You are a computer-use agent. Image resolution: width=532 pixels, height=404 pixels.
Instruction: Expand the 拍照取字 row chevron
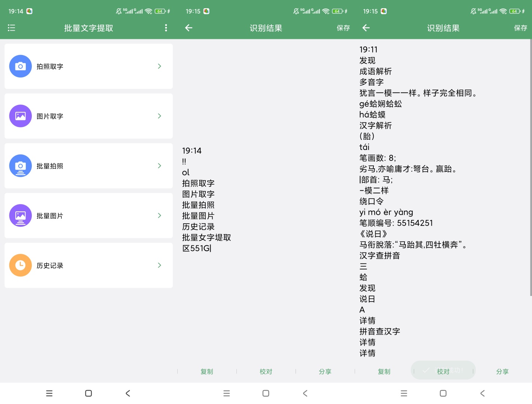click(x=159, y=66)
